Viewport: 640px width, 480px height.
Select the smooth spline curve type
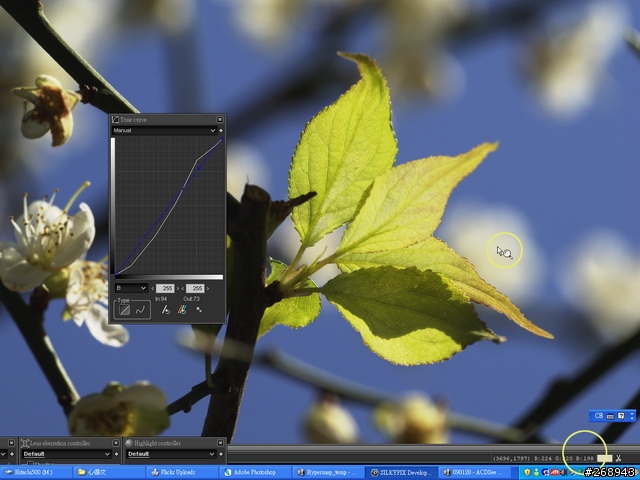[140, 310]
